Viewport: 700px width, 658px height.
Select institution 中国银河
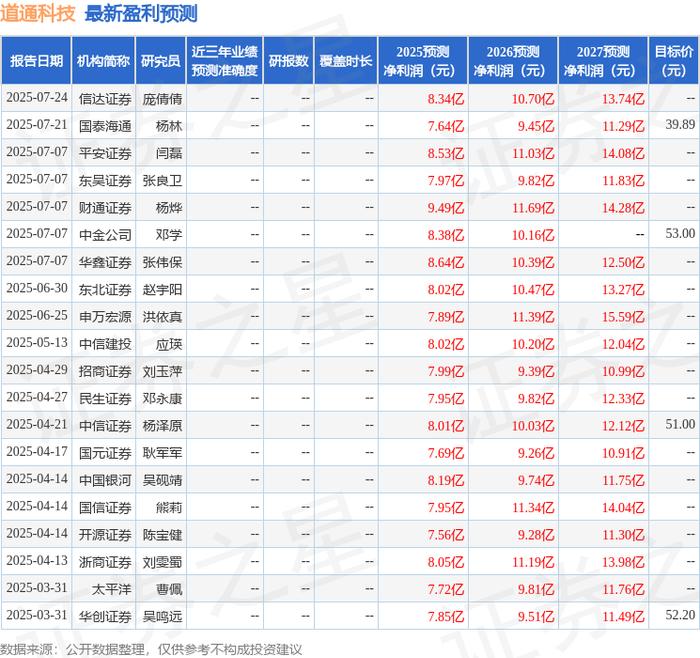[105, 480]
